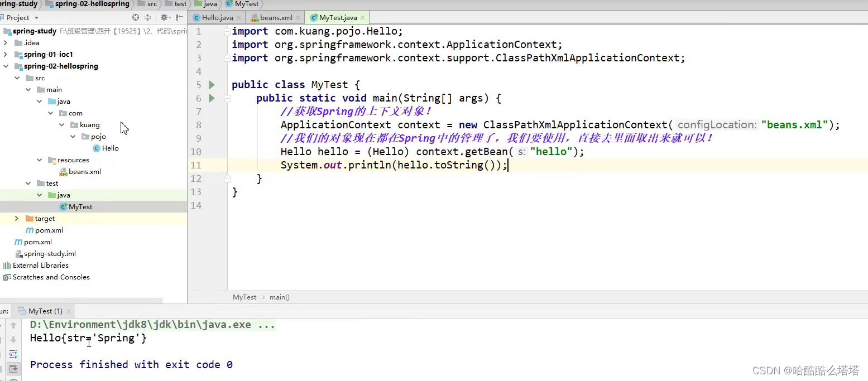This screenshot has height=381, width=868.
Task: Toggle soft-wrap in the run console toolbar
Action: click(13, 354)
